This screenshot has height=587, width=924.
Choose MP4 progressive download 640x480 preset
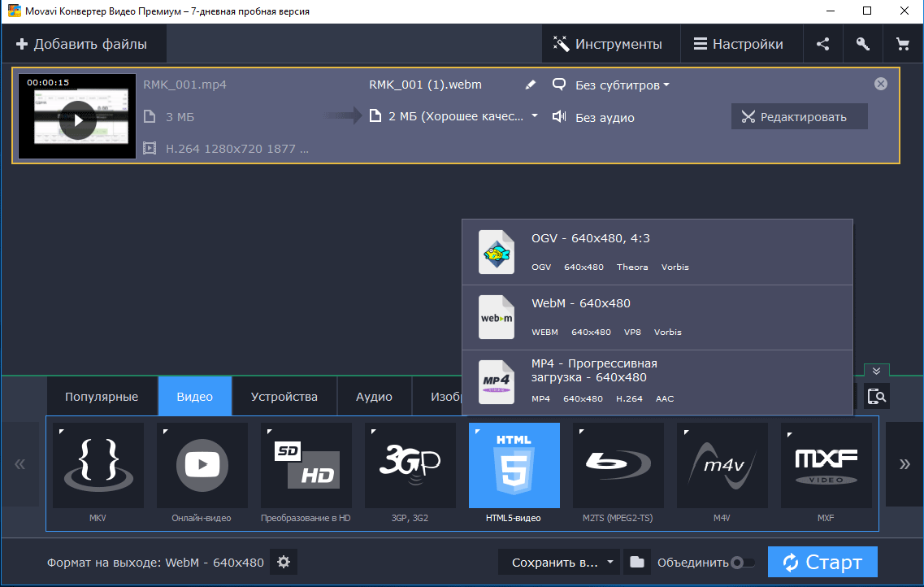(657, 382)
